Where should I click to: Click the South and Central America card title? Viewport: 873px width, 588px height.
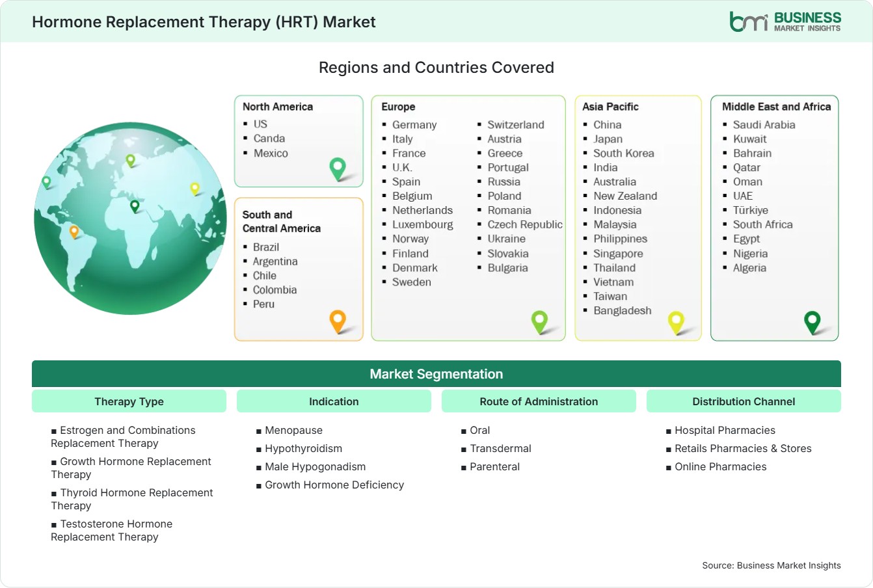coord(282,221)
